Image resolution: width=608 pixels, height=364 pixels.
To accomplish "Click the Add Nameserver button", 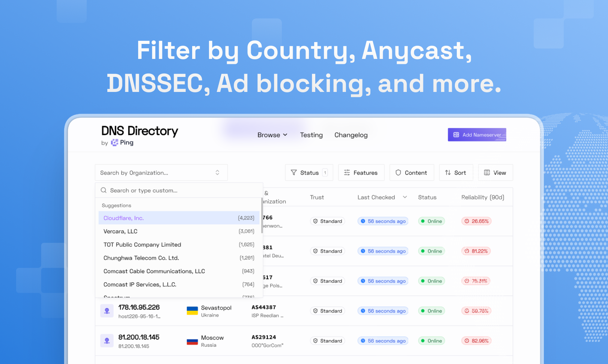I will (x=477, y=135).
